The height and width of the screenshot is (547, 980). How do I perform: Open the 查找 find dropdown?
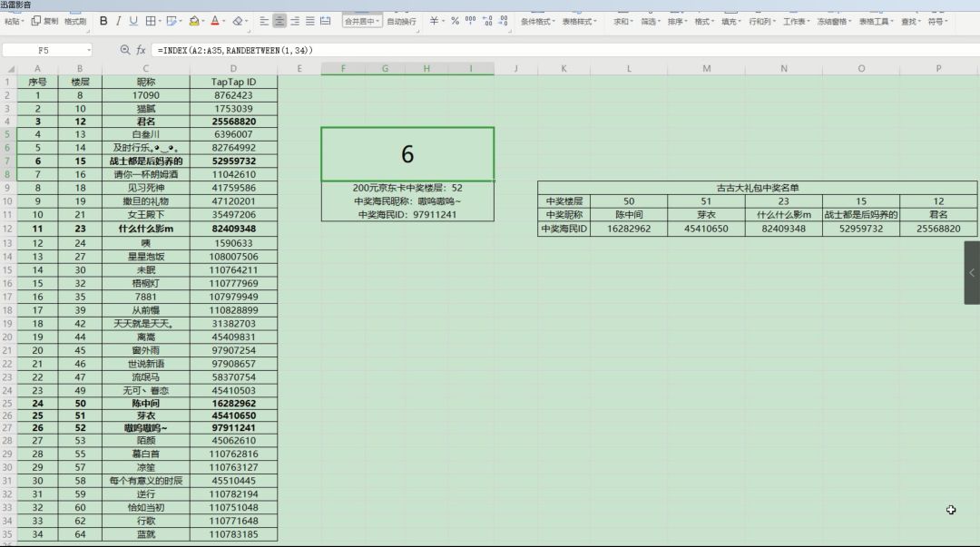tap(911, 21)
